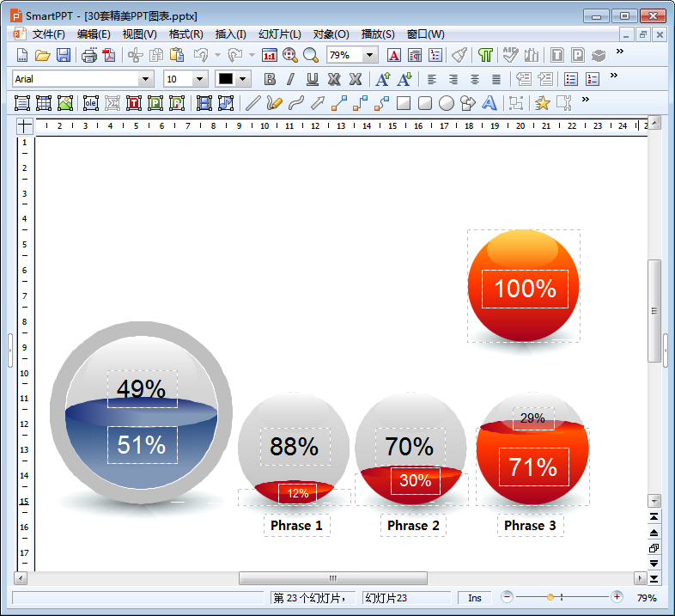The width and height of the screenshot is (675, 616).
Task: Open the 幻灯片(L) menu
Action: [x=279, y=34]
